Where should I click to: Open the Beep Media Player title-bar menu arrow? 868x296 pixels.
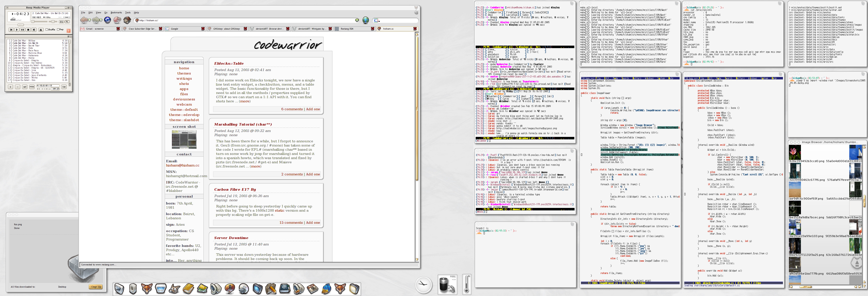(x=7, y=8)
